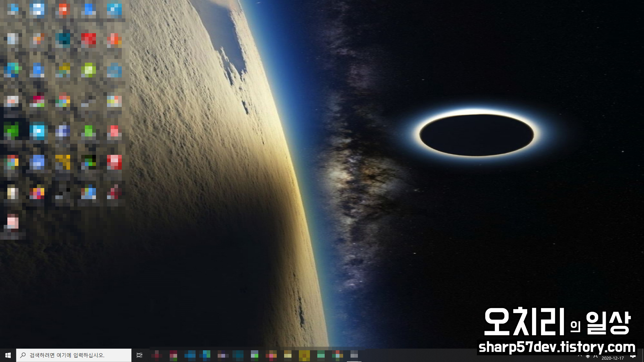Select the dark teal desktop icon
This screenshot has width=644, height=362.
pos(63,39)
